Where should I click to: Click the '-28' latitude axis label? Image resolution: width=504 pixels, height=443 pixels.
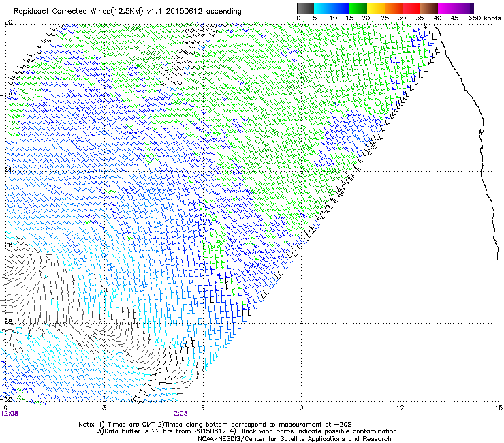7,322
